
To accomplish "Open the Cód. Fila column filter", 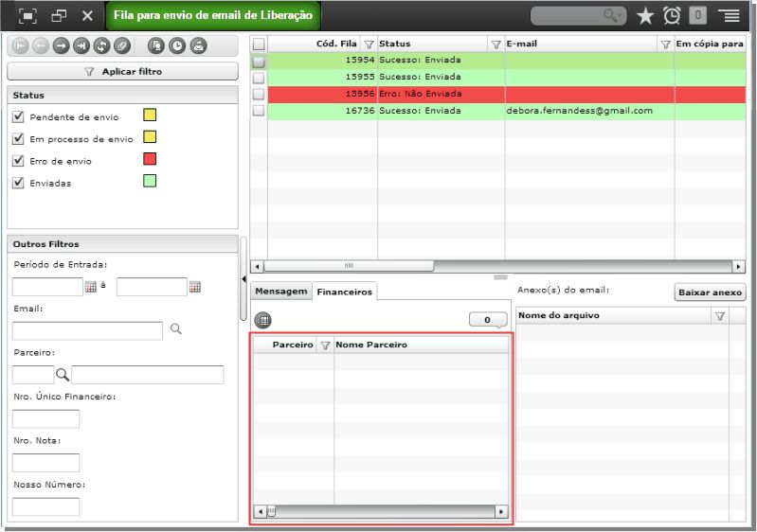I will pos(369,44).
